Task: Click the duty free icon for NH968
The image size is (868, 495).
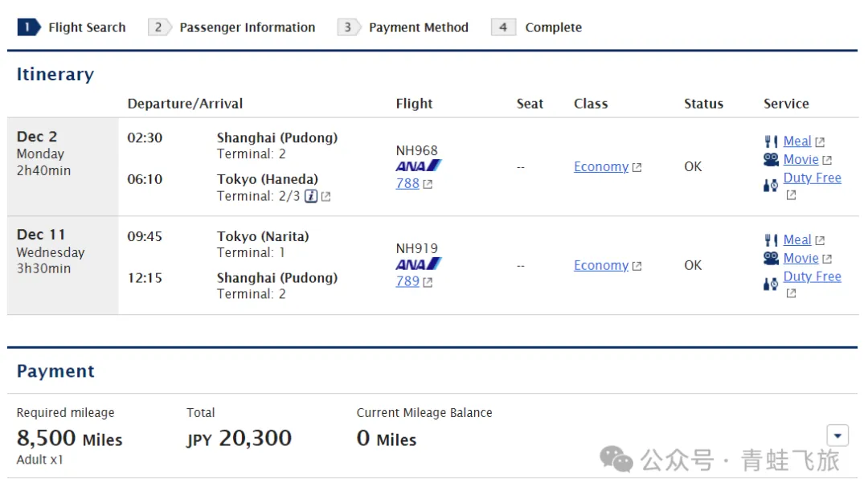Action: click(x=771, y=186)
